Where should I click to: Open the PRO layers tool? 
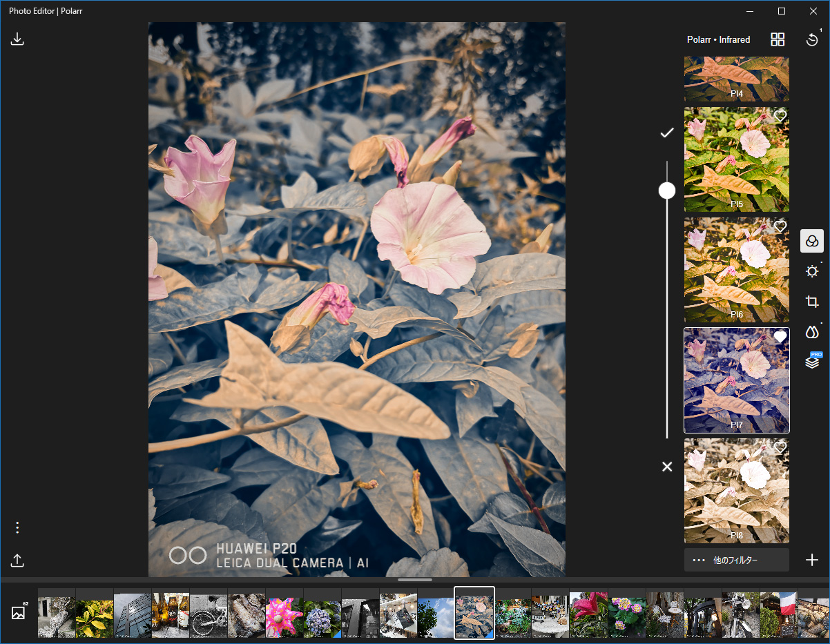pos(813,362)
